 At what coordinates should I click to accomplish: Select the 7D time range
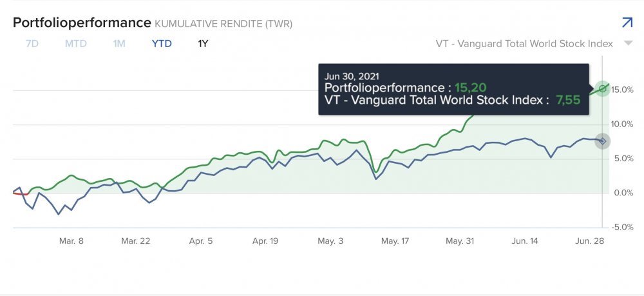click(32, 44)
